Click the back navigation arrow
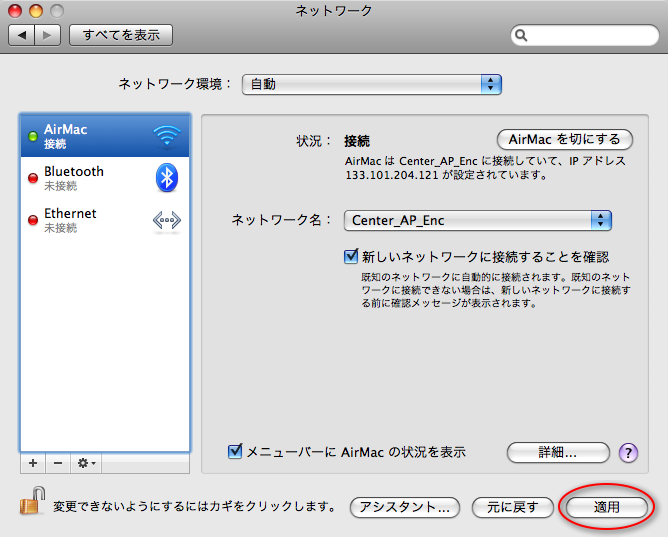 (21, 35)
